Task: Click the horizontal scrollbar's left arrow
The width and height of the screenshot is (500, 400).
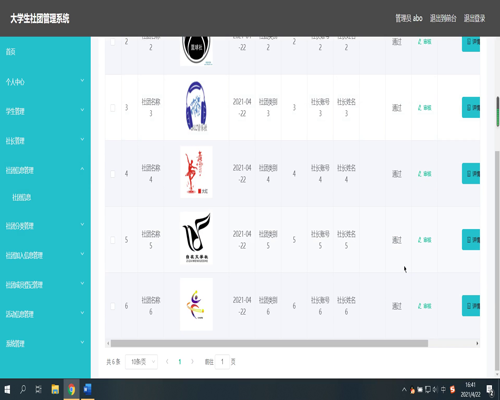Action: coord(108,343)
